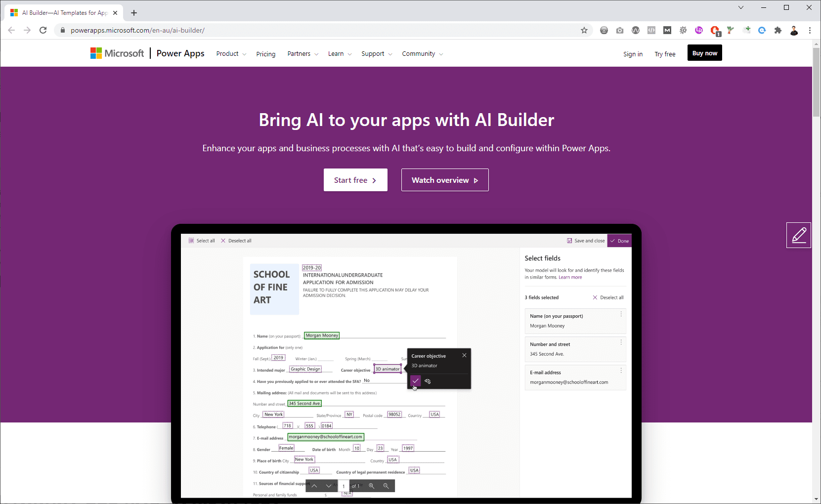Open a new browser tab
The height and width of the screenshot is (504, 821).
coord(134,13)
